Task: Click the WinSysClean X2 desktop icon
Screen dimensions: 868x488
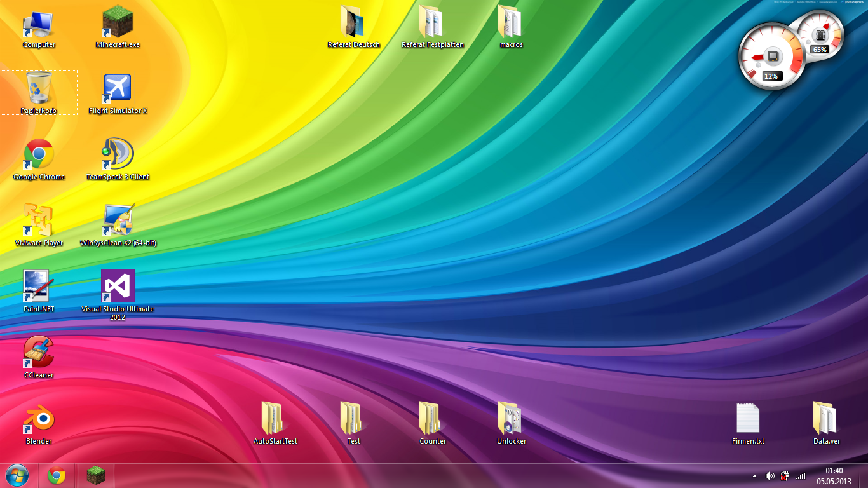Action: point(118,221)
